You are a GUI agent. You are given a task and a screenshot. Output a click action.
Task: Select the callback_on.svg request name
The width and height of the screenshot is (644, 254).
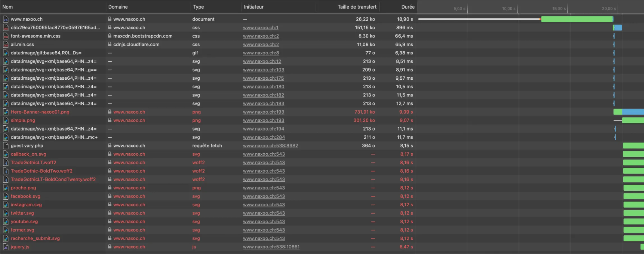point(28,154)
